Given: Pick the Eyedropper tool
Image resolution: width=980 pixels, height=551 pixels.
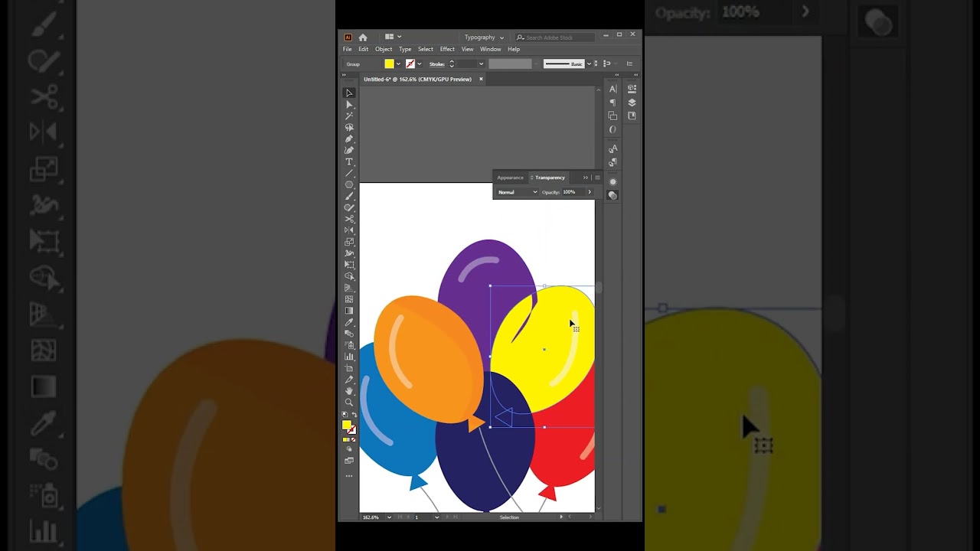Looking at the screenshot, I should 349,322.
